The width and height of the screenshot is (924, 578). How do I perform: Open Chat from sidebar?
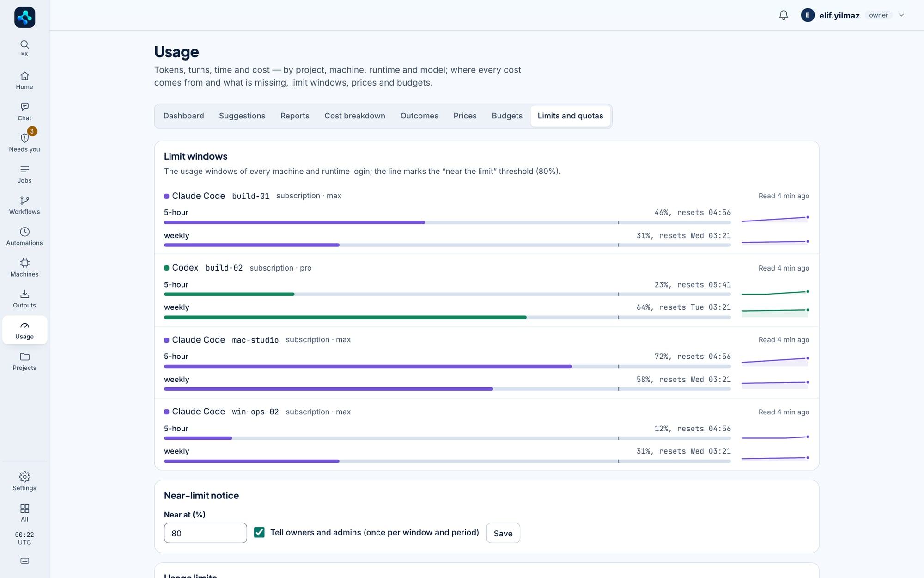[x=24, y=111]
